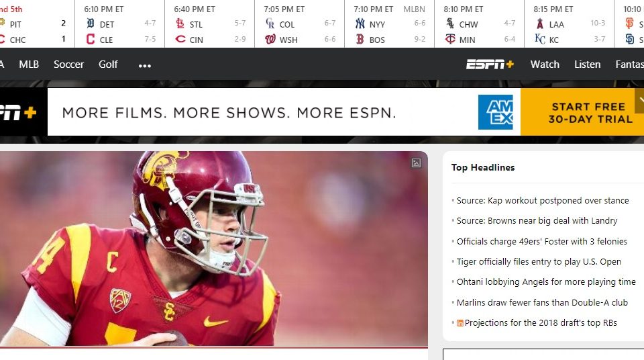The height and width of the screenshot is (360, 644).
Task: Collapse the ad banner with the chevron
Action: pos(640,100)
